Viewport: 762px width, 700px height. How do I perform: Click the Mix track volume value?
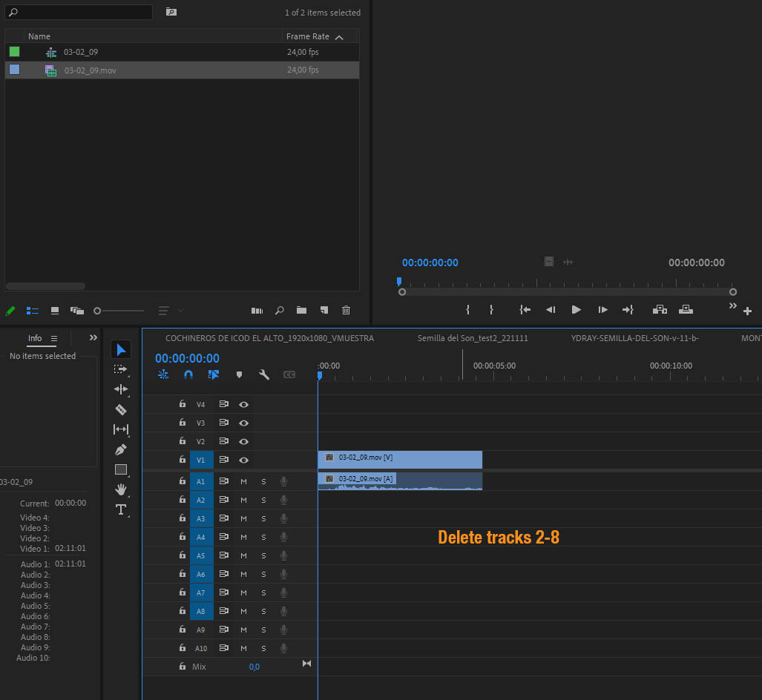pos(254,667)
